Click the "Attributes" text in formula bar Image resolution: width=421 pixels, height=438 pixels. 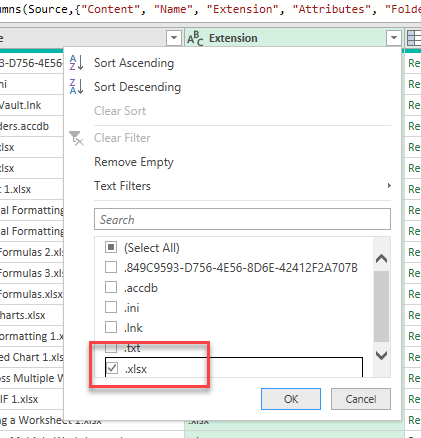click(x=332, y=9)
